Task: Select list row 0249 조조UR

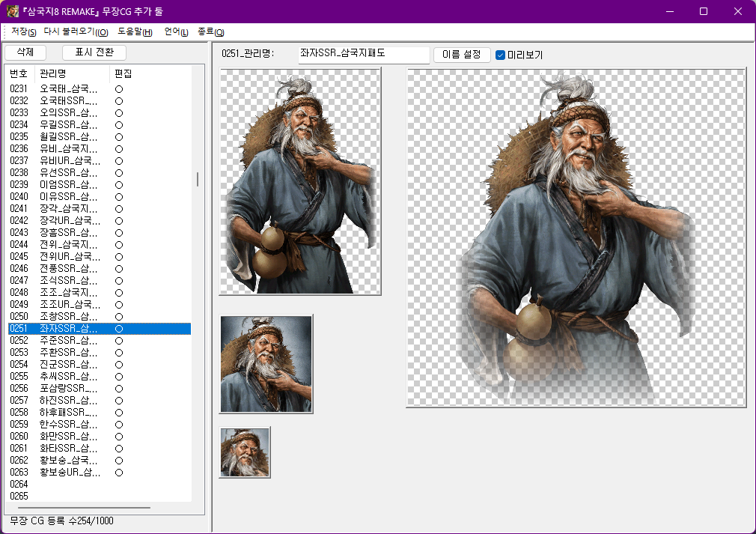Action: 100,304
